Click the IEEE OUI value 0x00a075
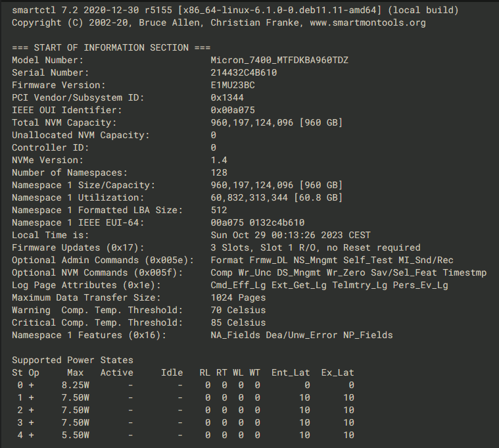This screenshot has width=499, height=448. click(233, 110)
